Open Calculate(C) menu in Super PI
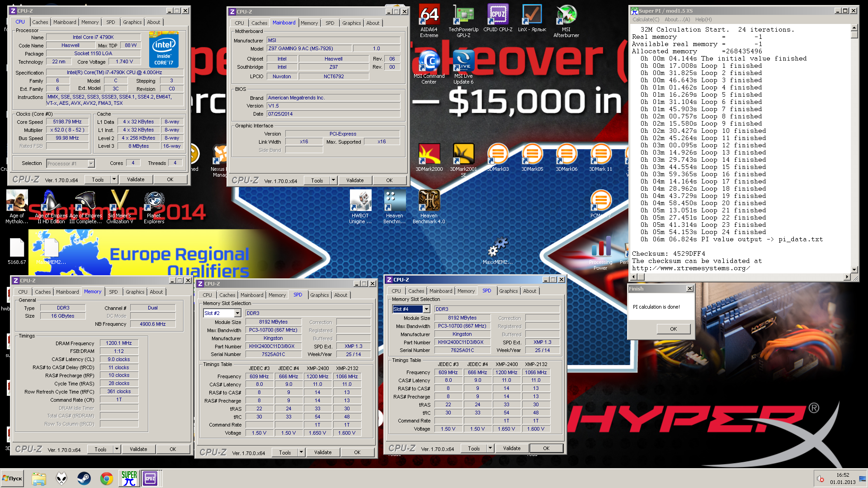The image size is (868, 488). 646,19
